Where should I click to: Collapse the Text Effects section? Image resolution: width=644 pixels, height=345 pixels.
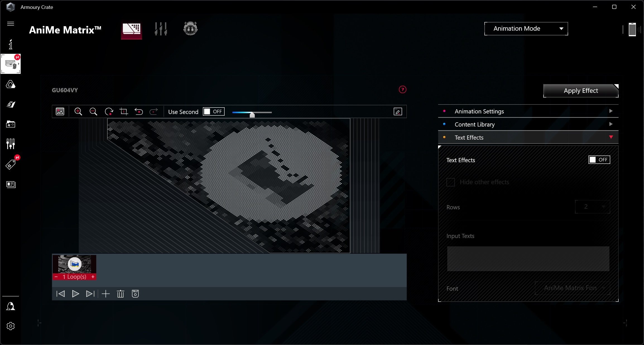coord(528,137)
